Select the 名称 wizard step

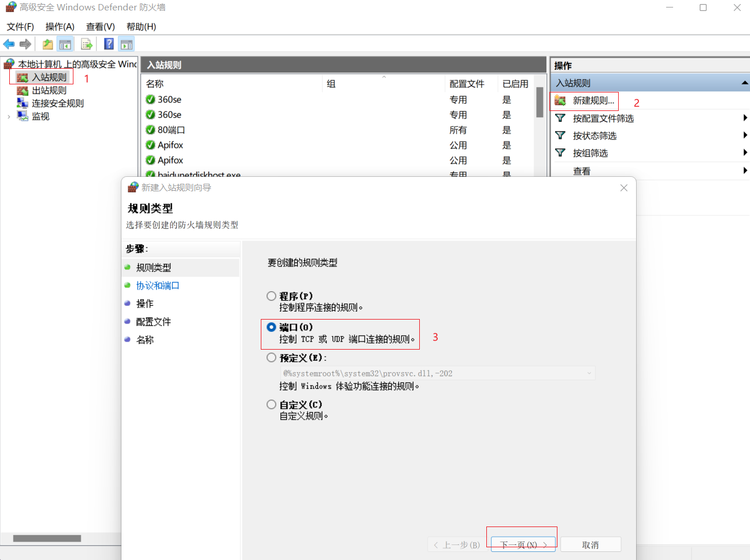coord(145,340)
